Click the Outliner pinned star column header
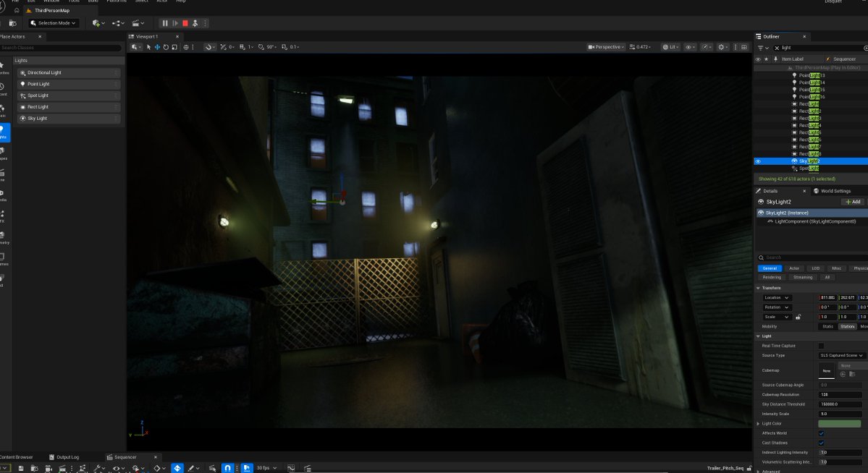The image size is (868, 473). [767, 59]
